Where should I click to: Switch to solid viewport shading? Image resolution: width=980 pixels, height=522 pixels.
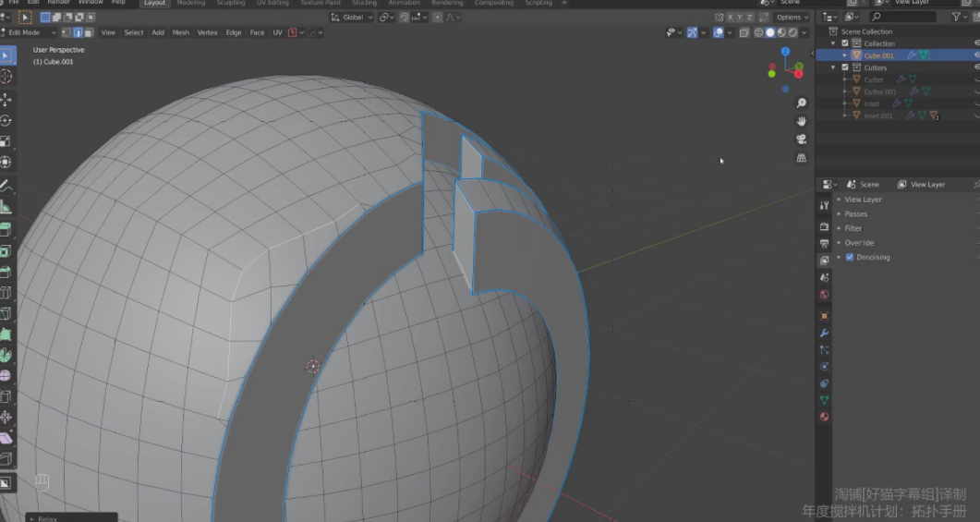[x=770, y=32]
